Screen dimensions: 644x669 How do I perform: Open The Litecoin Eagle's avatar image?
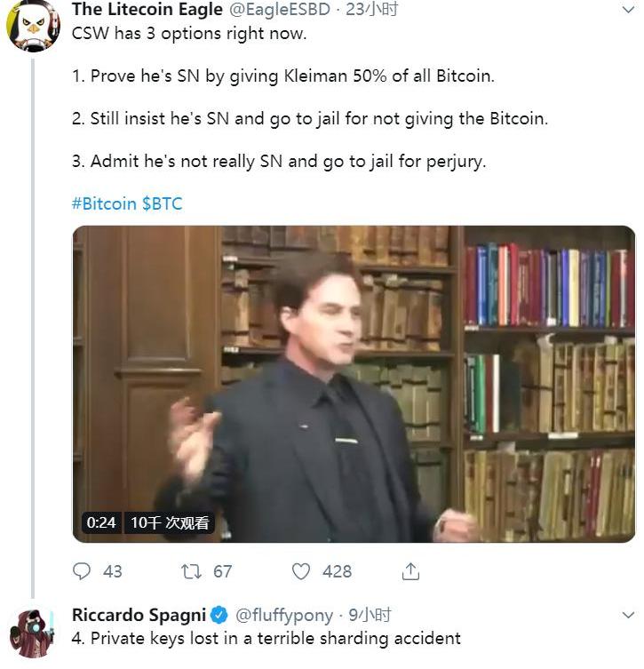click(33, 24)
